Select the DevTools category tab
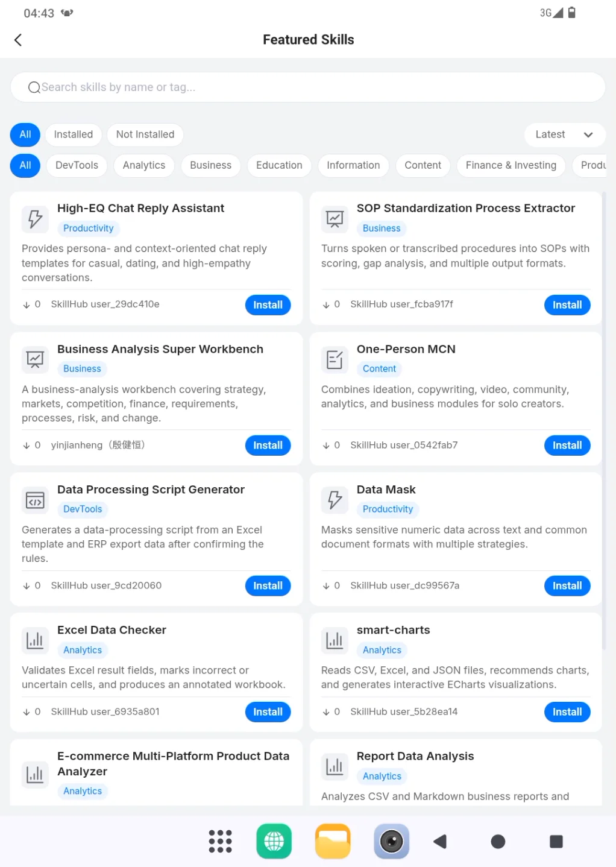The height and width of the screenshot is (867, 616). [77, 165]
